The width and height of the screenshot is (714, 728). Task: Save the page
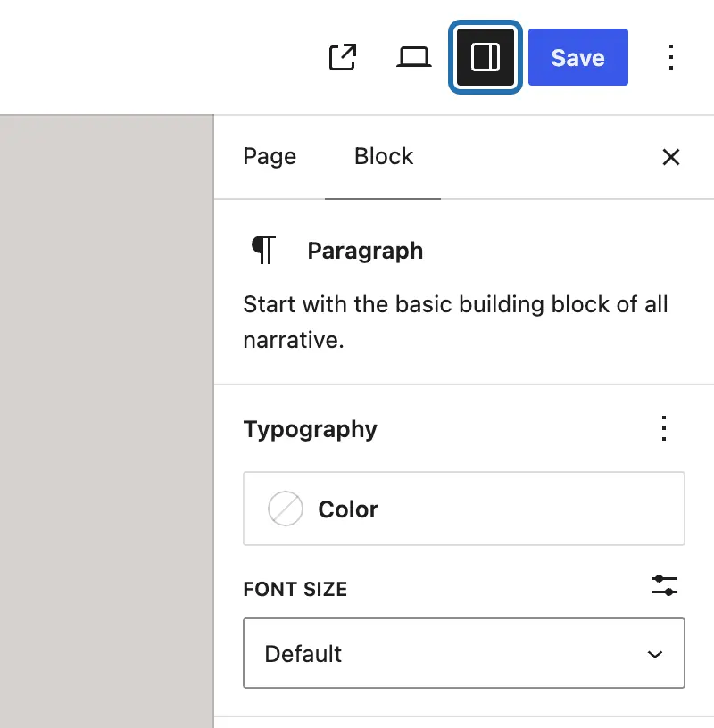tap(577, 57)
